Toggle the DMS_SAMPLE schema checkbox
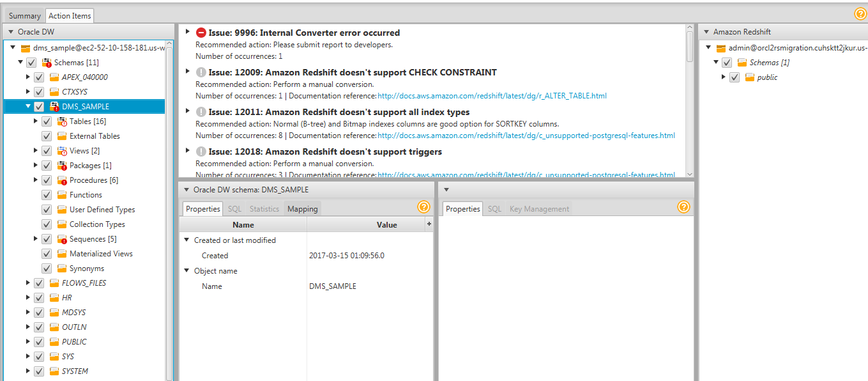This screenshot has height=381, width=868. tap(39, 107)
